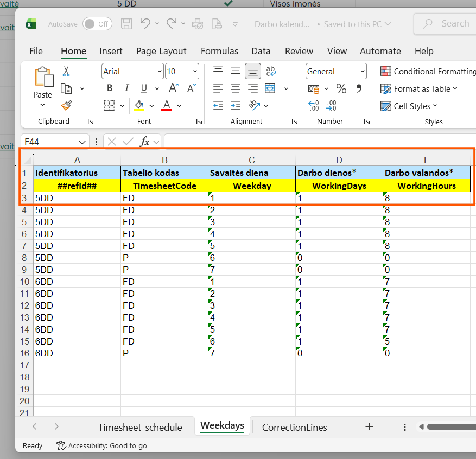The height and width of the screenshot is (459, 476).
Task: Decrease font size with the smaller A icon
Action: (192, 88)
